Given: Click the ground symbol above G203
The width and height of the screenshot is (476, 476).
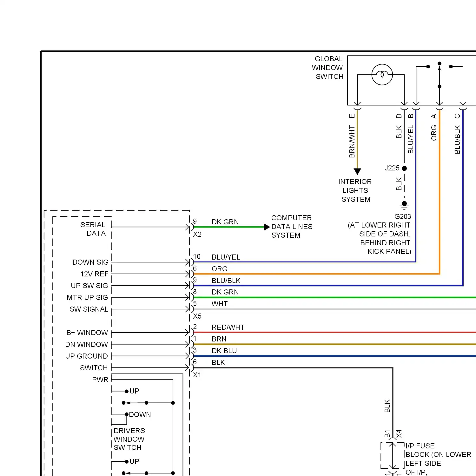Looking at the screenshot, I should [x=404, y=205].
